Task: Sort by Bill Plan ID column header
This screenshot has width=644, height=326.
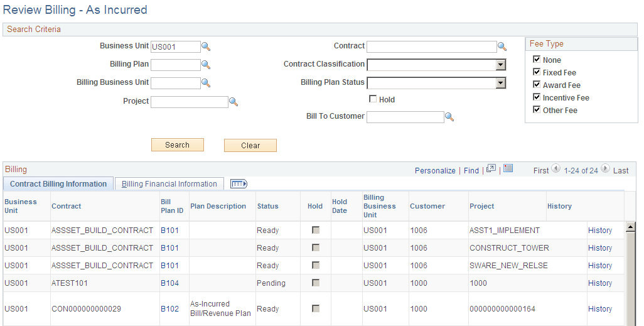Action: pos(172,206)
